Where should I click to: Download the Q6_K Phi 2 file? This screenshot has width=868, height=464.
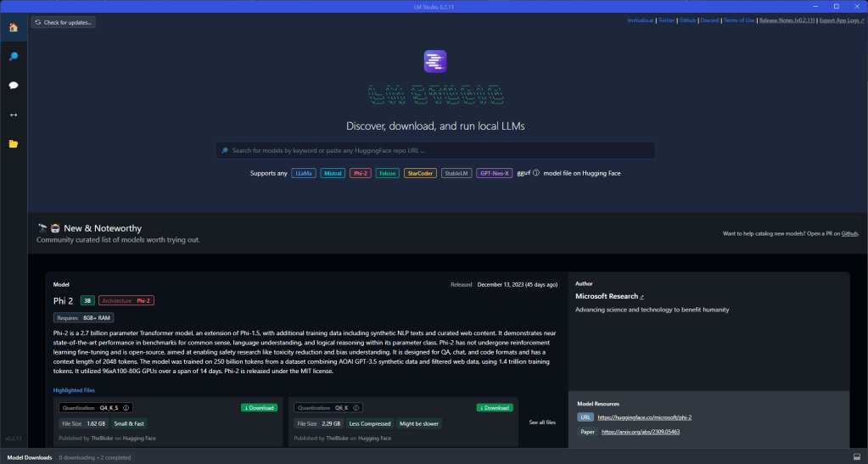coord(494,408)
